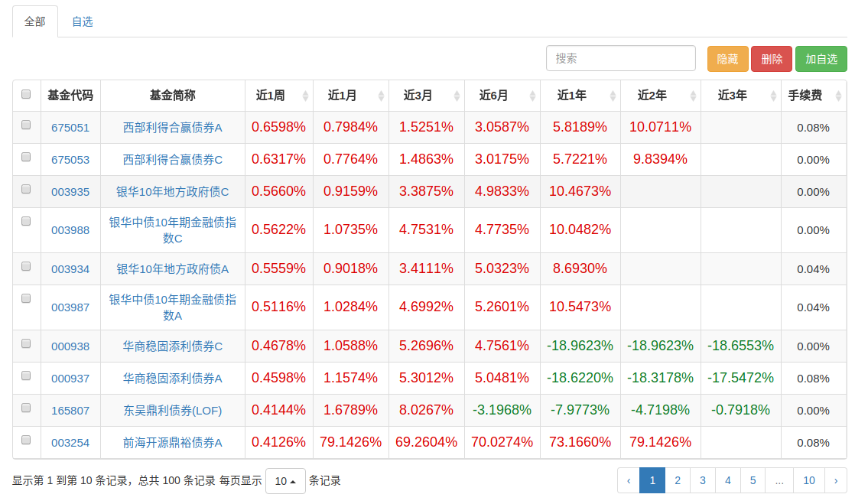This screenshot has width=855, height=504.
Task: Open fund code link 000938
Action: (x=70, y=346)
